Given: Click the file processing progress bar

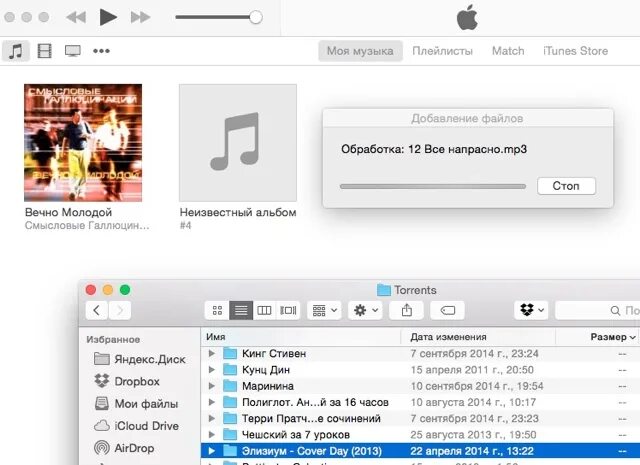Looking at the screenshot, I should click(x=433, y=187).
